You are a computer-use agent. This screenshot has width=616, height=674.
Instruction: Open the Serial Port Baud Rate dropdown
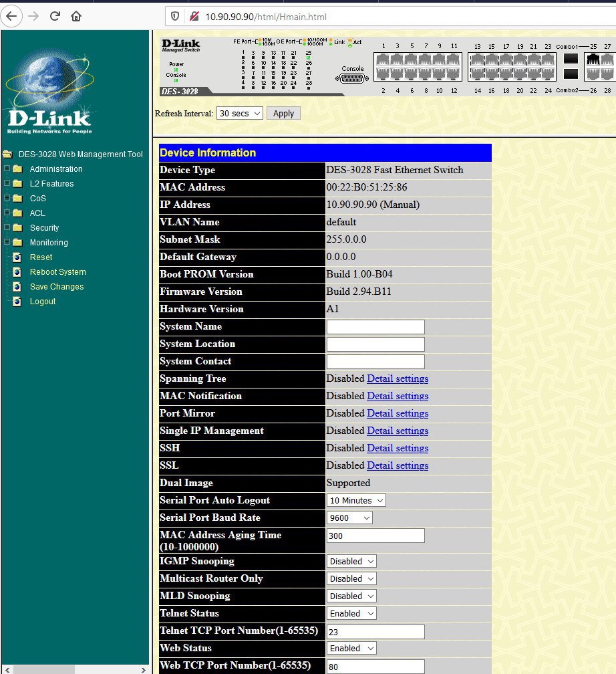349,518
